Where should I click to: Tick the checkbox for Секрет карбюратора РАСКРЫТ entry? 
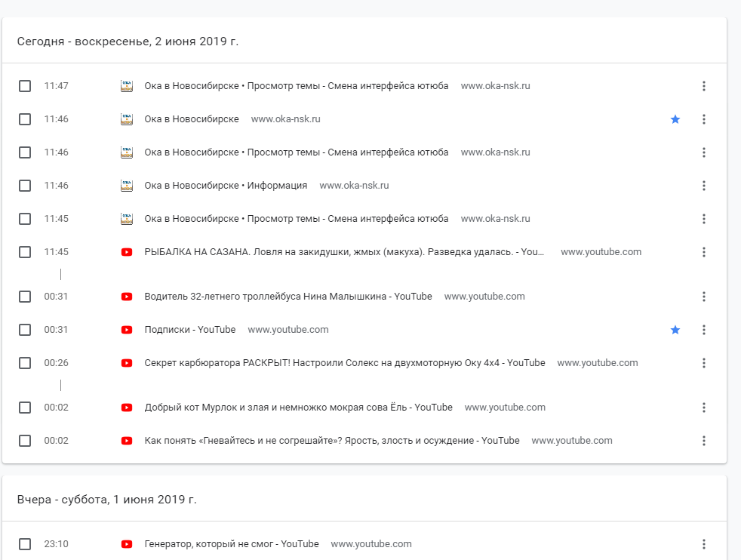point(25,363)
